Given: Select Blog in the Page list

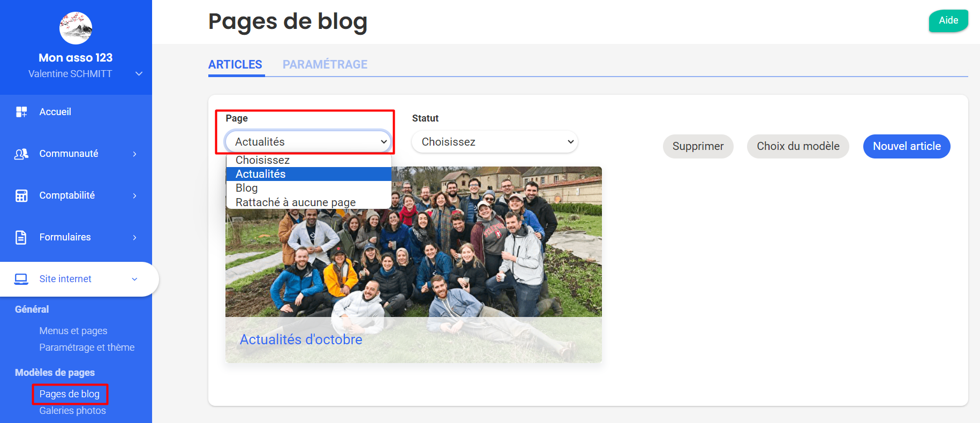Looking at the screenshot, I should coord(309,188).
